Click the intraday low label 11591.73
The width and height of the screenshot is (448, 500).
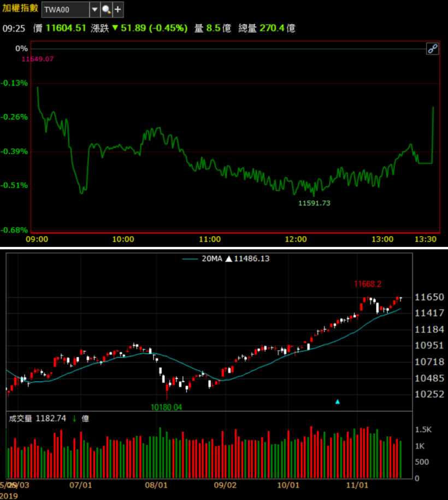click(314, 203)
